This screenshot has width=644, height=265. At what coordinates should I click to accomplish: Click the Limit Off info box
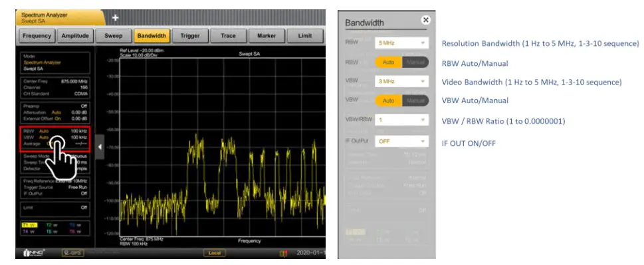click(55, 208)
